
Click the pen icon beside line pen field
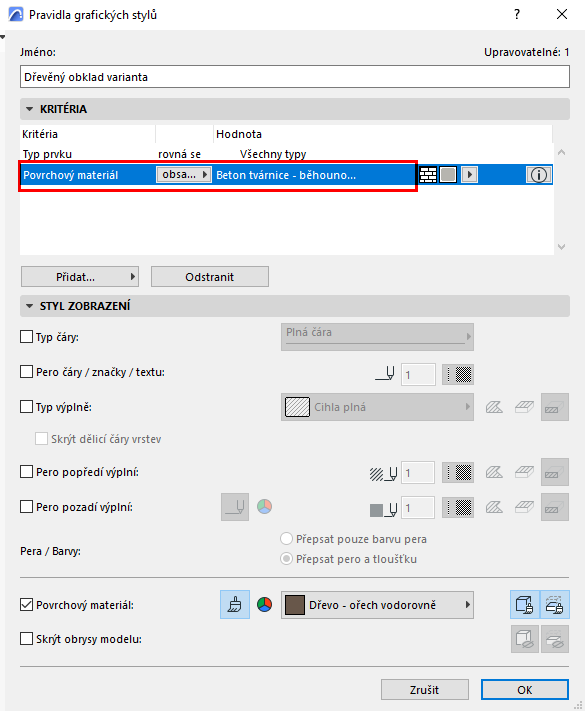pos(385,374)
